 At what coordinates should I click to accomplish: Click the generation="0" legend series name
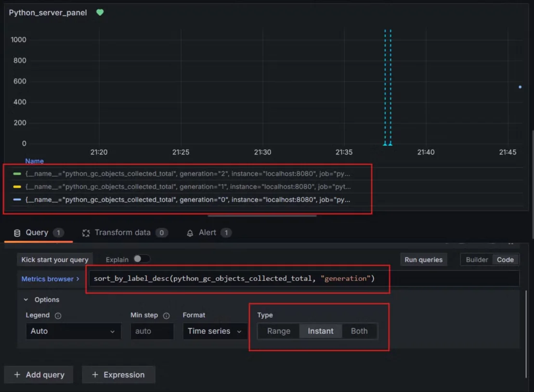pos(188,200)
